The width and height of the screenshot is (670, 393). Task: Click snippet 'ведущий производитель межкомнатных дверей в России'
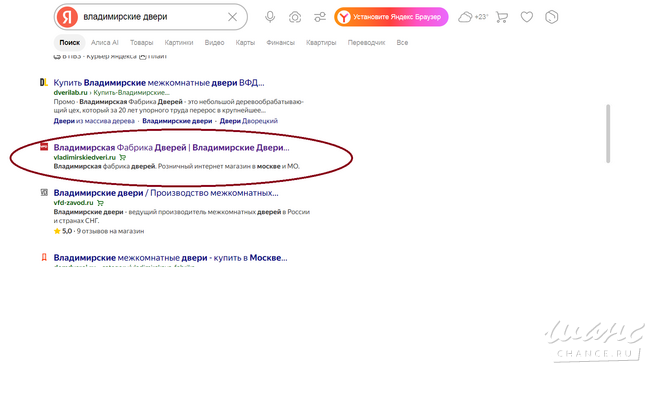219,212
